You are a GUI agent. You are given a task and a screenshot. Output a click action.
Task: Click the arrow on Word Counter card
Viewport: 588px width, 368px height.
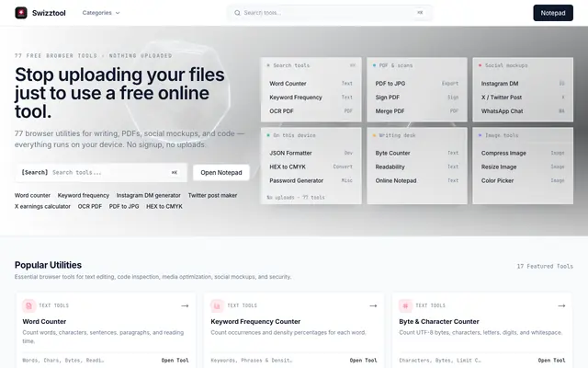(185, 305)
